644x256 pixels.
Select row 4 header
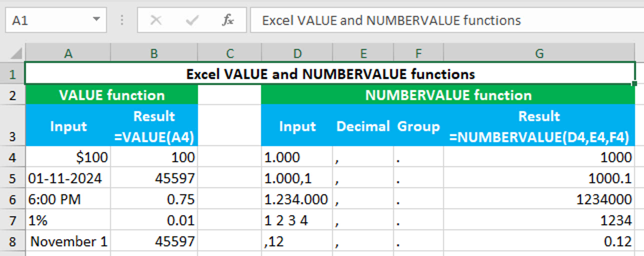pyautogui.click(x=12, y=157)
